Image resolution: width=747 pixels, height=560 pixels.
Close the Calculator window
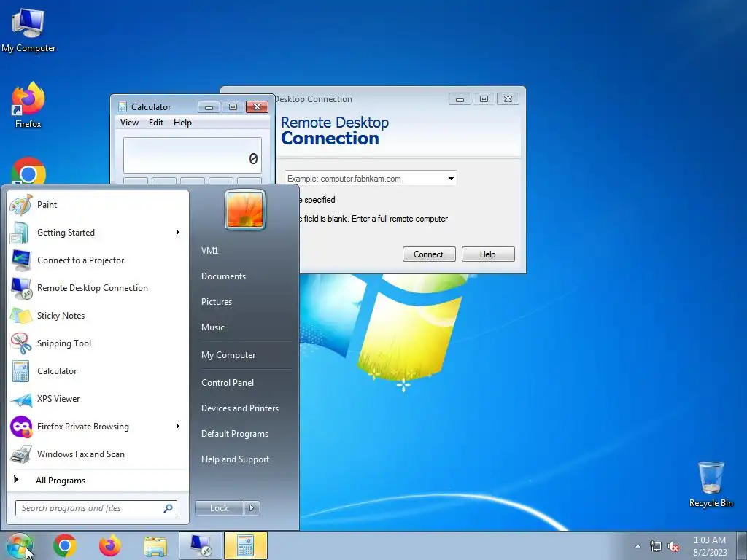point(258,107)
